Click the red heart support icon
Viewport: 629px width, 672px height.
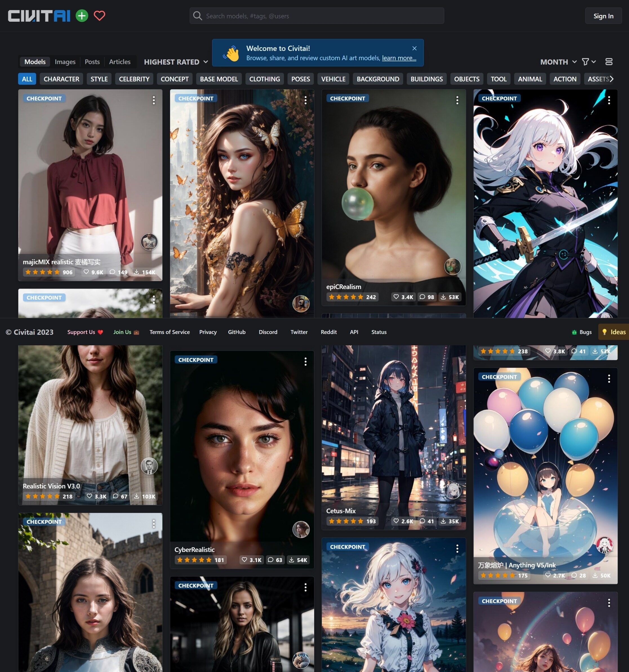[x=99, y=16]
